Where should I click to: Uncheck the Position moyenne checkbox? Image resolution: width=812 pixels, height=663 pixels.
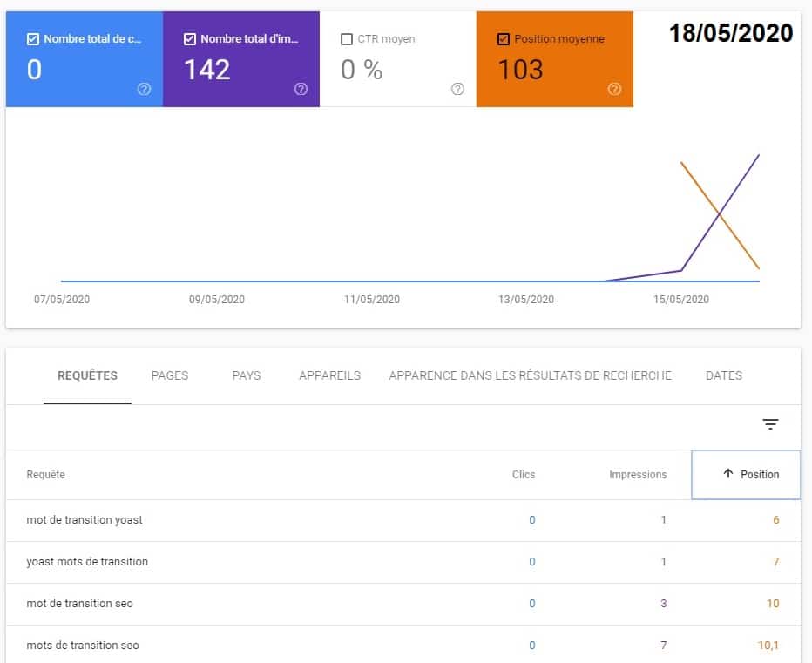point(503,39)
